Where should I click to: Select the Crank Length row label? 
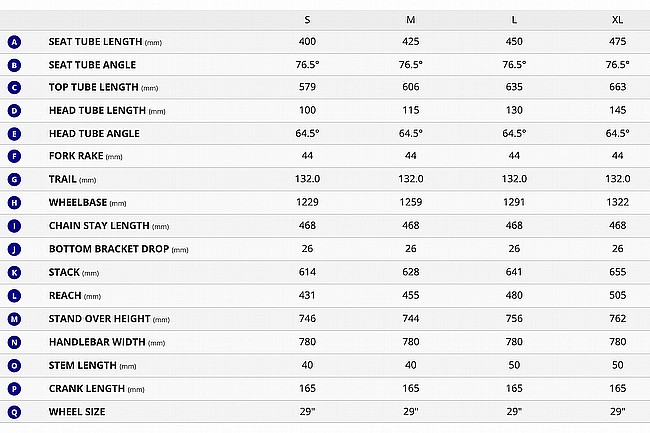coord(97,389)
